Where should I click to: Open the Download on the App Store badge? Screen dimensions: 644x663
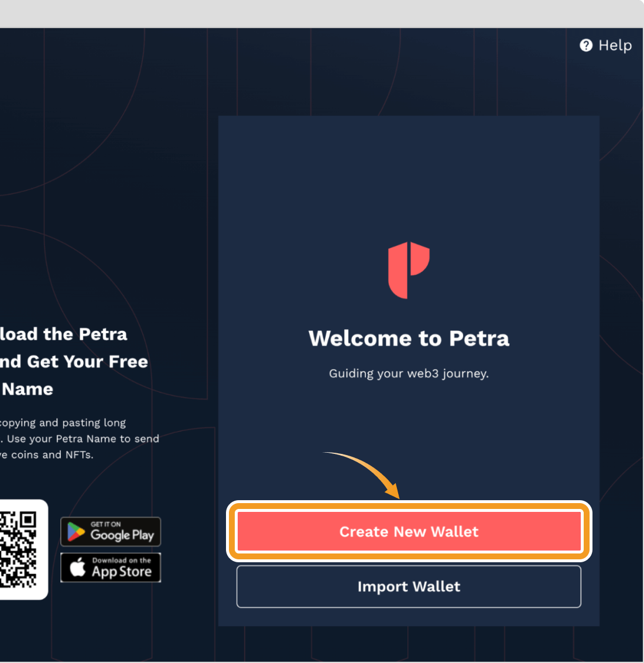111,568
